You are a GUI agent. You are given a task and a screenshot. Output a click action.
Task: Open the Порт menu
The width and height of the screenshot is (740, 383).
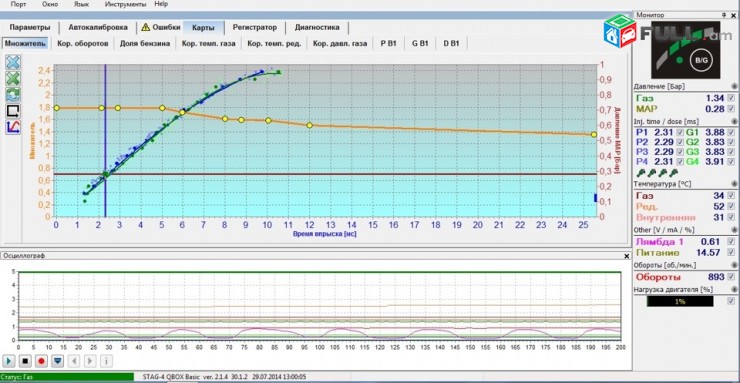(18, 4)
